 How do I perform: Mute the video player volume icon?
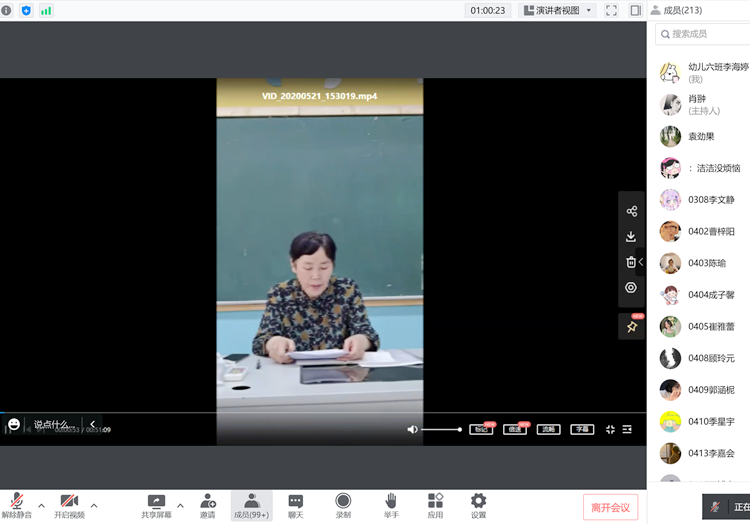coord(412,429)
